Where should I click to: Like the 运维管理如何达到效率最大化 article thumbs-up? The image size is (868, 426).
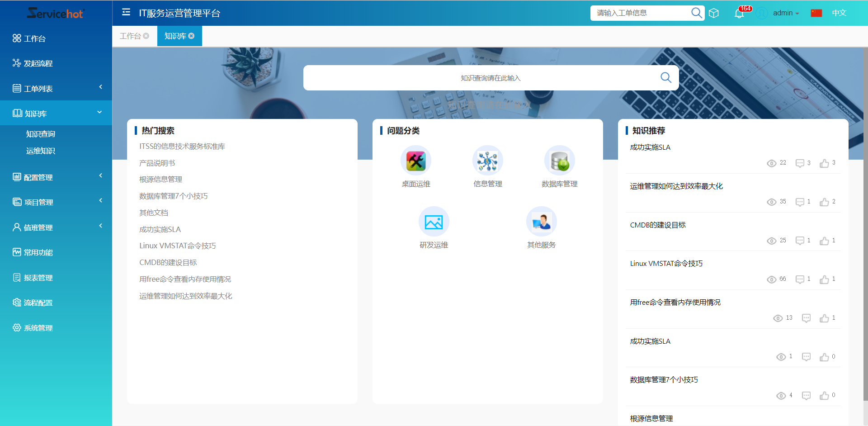[824, 202]
